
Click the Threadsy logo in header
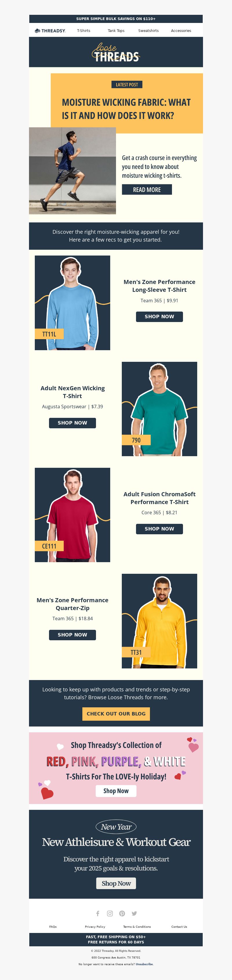50,31
